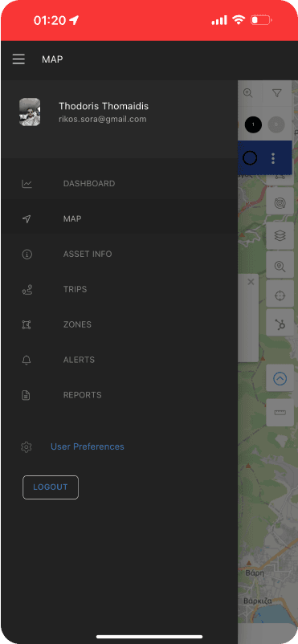Click the radar target map tool
This screenshot has height=644, width=298.
coord(280,202)
